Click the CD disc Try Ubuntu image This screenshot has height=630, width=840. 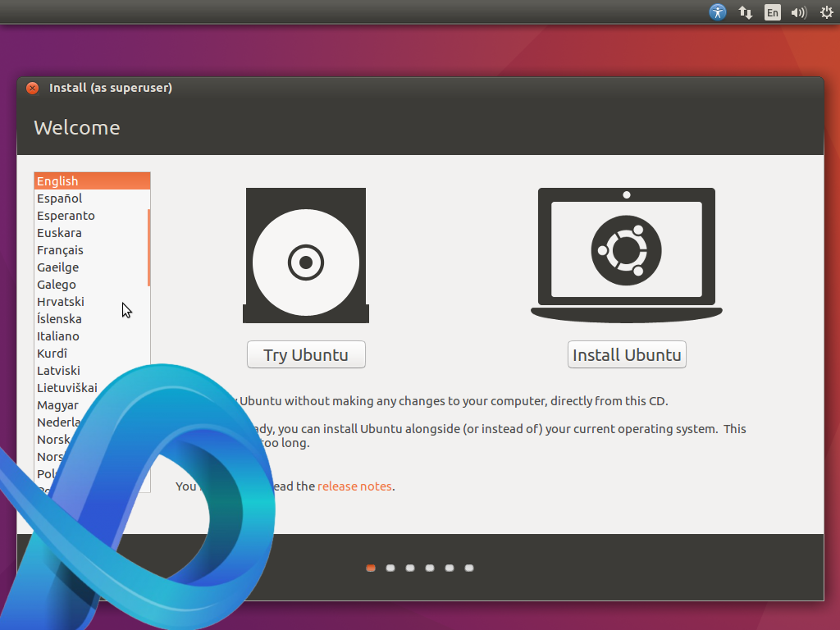click(x=306, y=256)
